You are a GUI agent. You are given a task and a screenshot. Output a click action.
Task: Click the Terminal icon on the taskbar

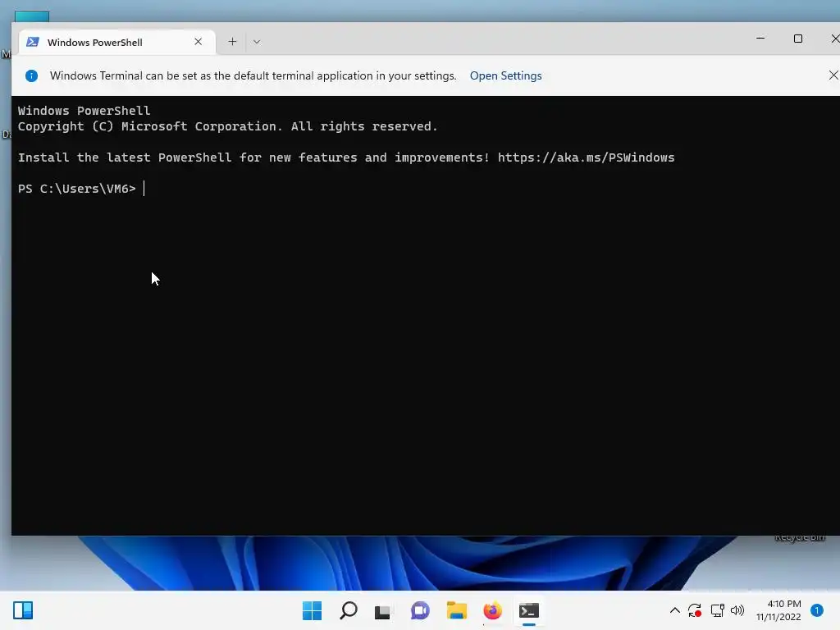pyautogui.click(x=529, y=610)
